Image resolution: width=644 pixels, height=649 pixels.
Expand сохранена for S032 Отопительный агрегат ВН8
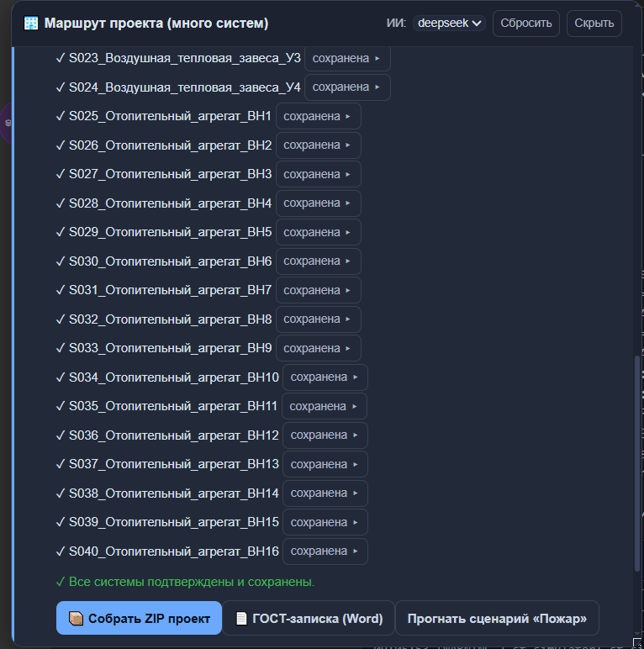coord(319,319)
